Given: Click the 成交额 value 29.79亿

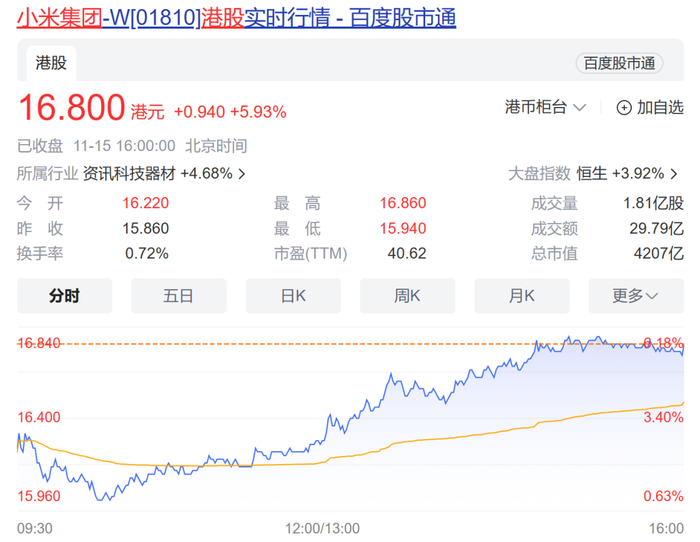Looking at the screenshot, I should [656, 229].
